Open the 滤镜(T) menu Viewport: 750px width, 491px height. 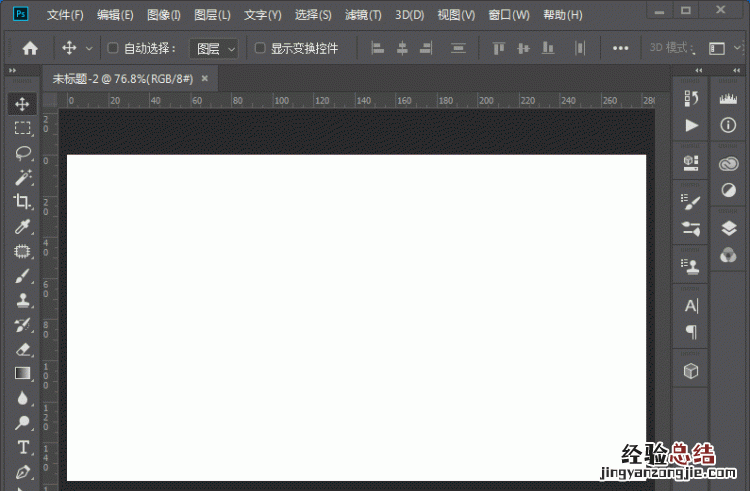pyautogui.click(x=363, y=15)
